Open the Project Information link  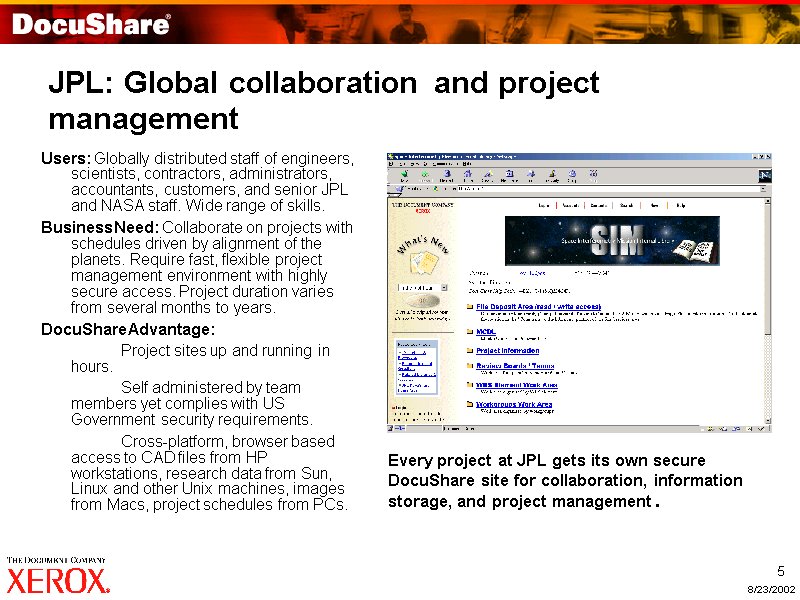coord(507,351)
